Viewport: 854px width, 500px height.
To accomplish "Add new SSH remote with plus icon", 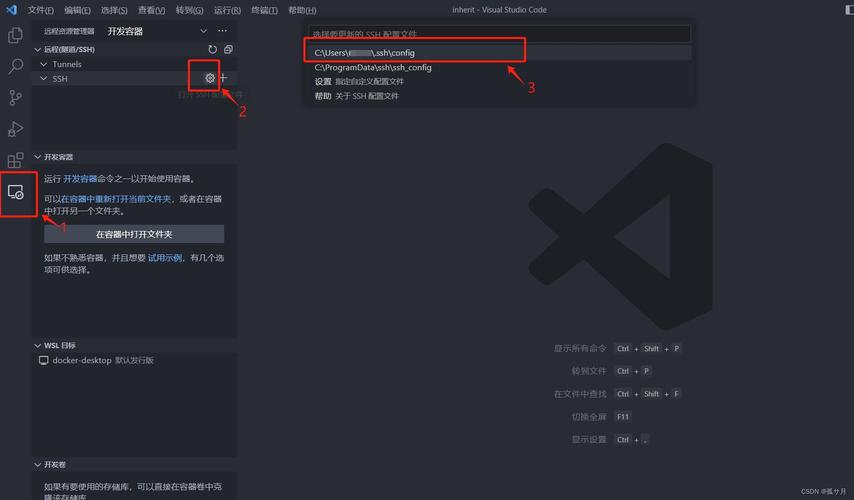I will (223, 78).
